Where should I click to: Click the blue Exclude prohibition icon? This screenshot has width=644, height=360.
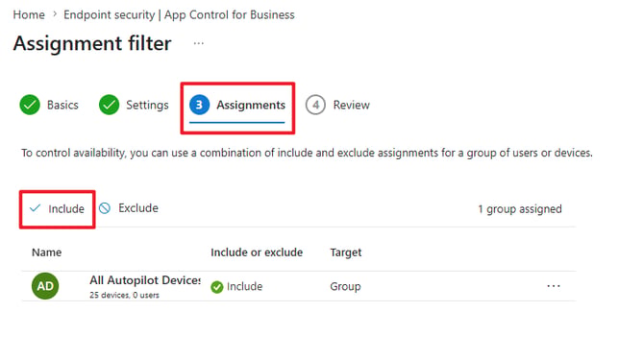105,208
